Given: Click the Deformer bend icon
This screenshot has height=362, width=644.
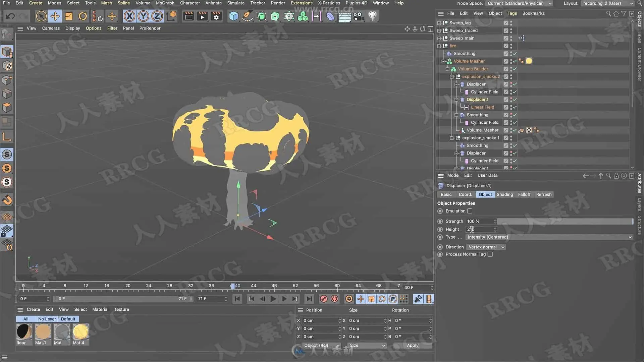Looking at the screenshot, I should click(330, 16).
